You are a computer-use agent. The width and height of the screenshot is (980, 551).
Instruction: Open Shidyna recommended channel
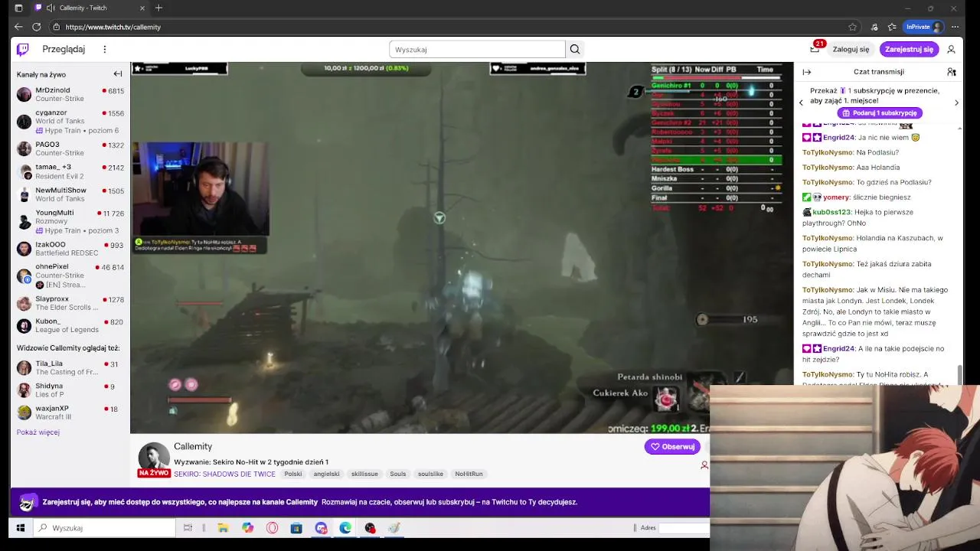[x=70, y=390]
